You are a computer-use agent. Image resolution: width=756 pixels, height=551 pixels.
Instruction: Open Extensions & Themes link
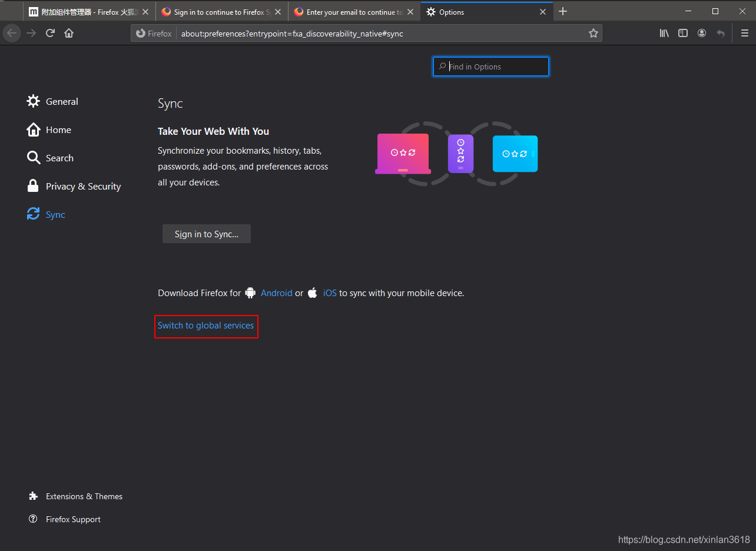point(75,496)
